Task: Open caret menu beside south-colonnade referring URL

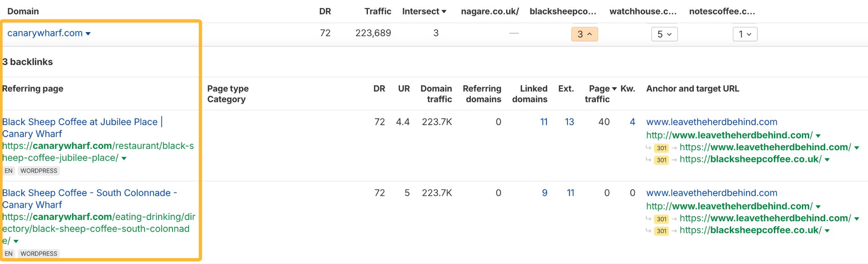Action: tap(16, 242)
